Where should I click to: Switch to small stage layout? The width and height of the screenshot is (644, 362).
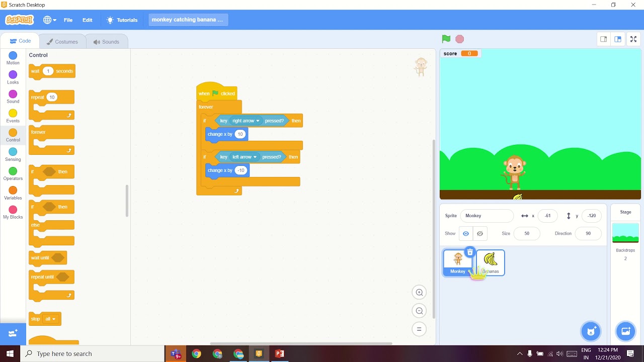[x=603, y=39]
